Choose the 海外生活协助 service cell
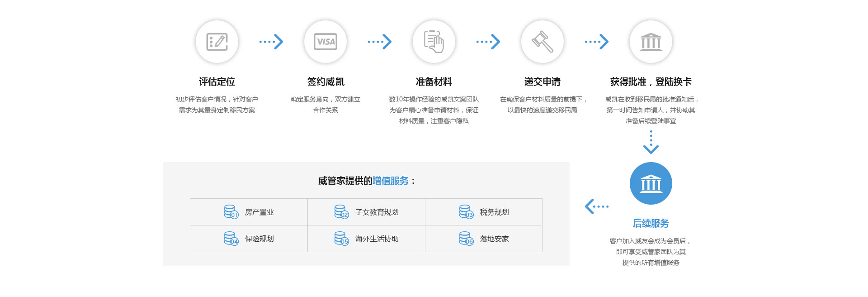 coord(366,239)
